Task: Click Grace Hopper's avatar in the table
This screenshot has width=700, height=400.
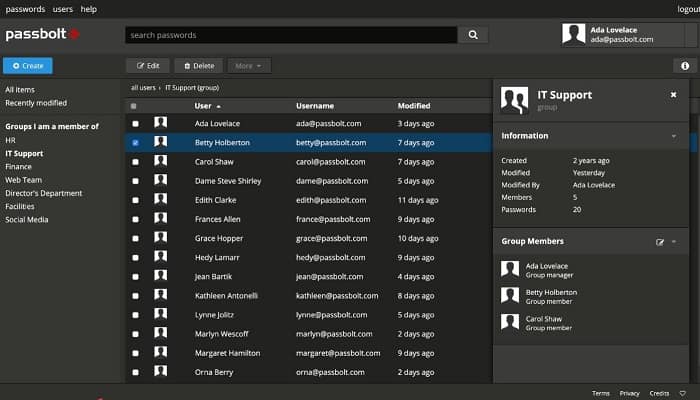Action: (161, 238)
